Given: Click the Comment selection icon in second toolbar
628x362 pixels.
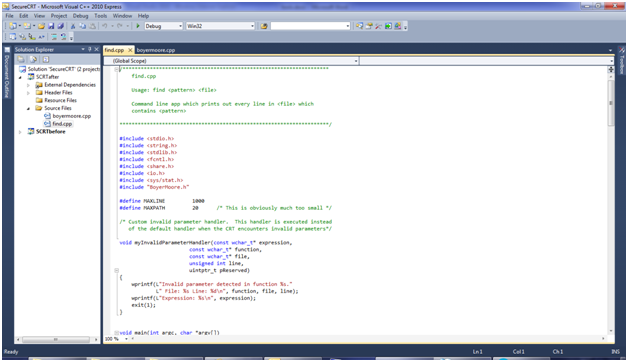Looking at the screenshot, I should [54, 37].
